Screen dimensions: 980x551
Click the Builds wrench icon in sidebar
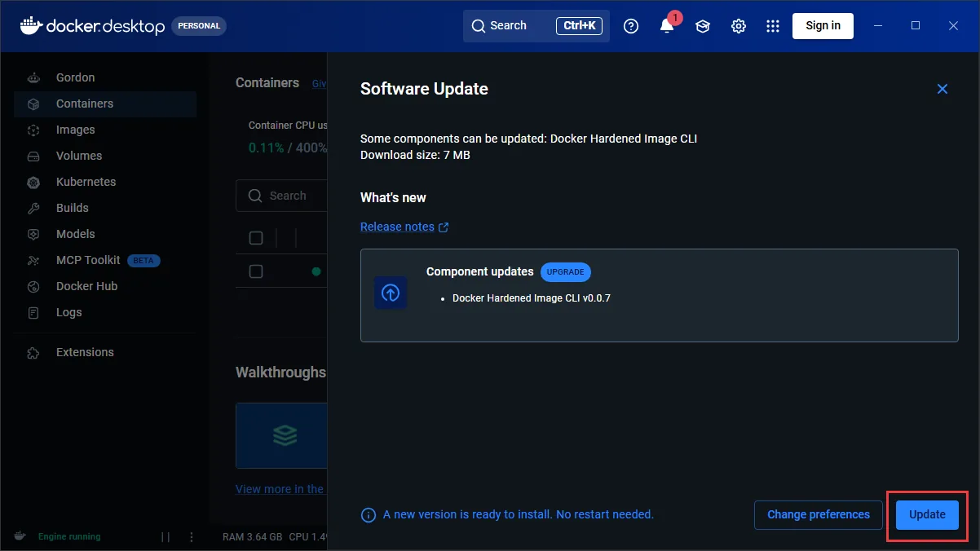(x=33, y=208)
